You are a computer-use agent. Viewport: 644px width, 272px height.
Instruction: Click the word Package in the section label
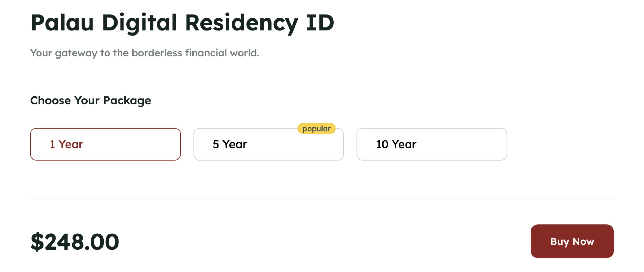click(x=127, y=100)
